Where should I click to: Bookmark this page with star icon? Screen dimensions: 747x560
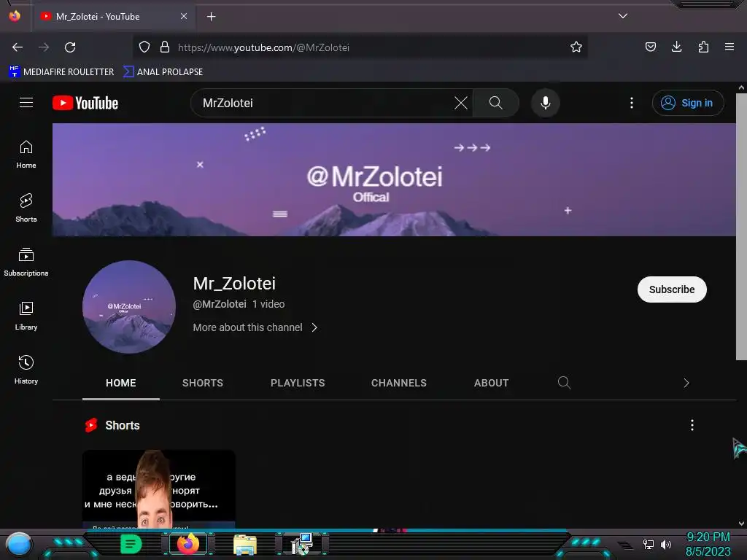[x=576, y=47]
